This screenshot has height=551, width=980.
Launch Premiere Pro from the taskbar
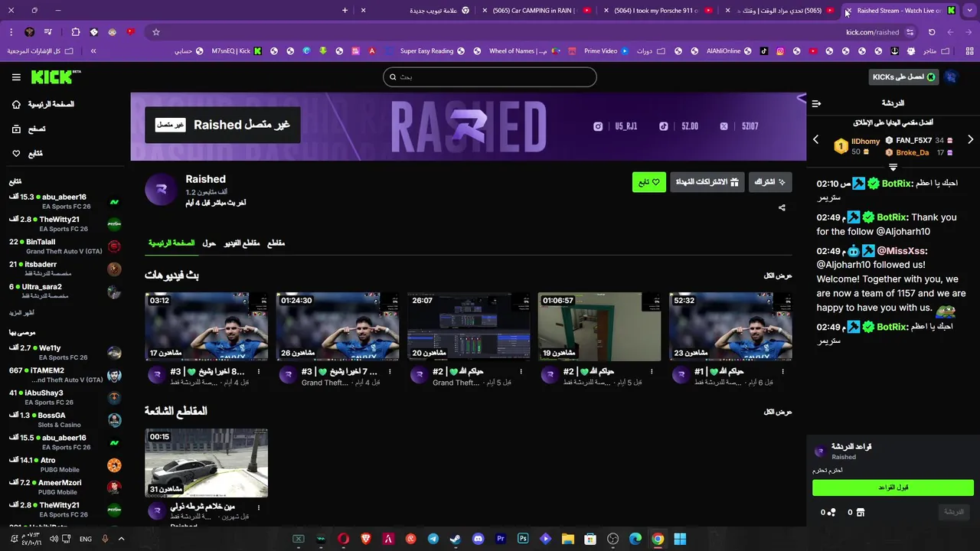[501, 539]
